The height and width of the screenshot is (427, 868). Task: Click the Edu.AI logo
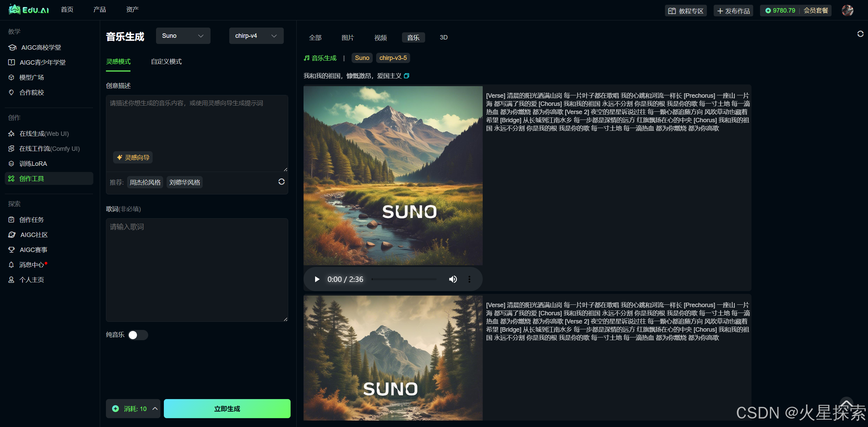tap(29, 10)
